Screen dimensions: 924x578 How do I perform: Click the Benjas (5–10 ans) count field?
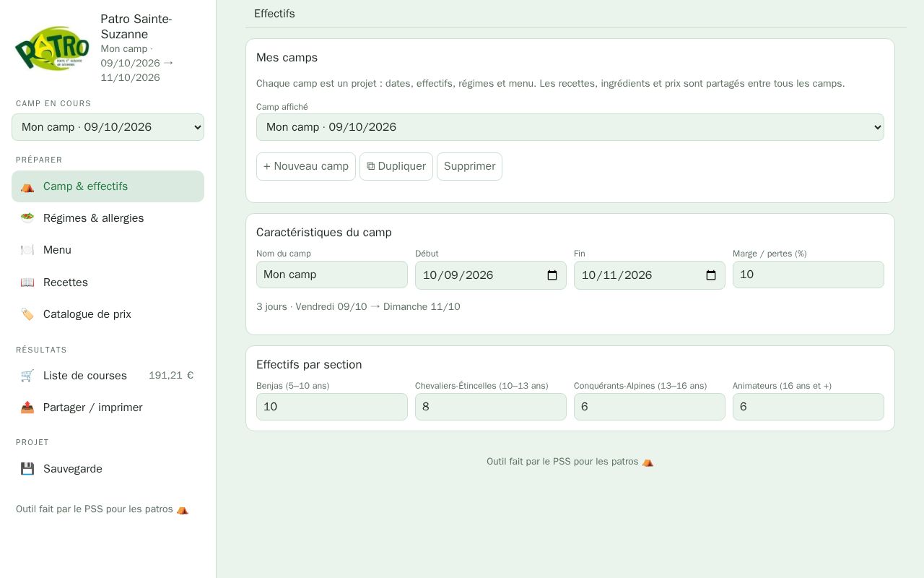tap(332, 407)
